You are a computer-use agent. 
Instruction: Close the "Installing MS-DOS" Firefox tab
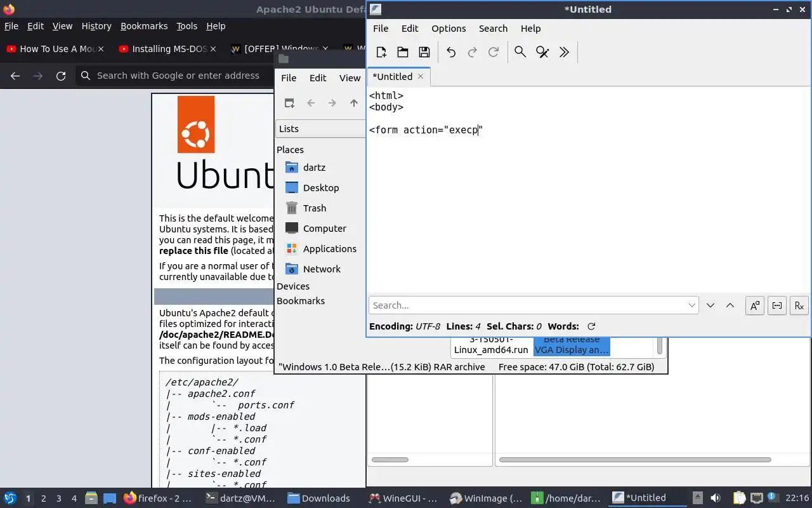[x=213, y=49]
